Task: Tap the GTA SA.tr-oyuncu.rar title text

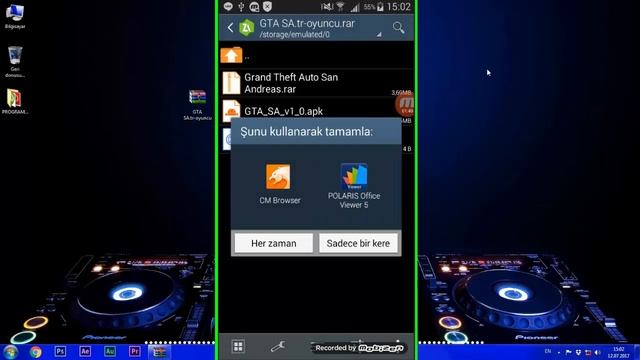Action: coord(307,24)
